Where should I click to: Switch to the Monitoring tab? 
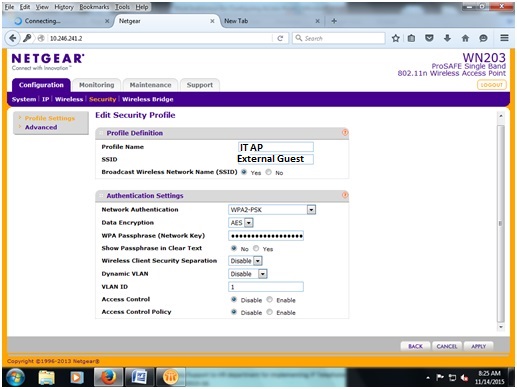coord(97,85)
